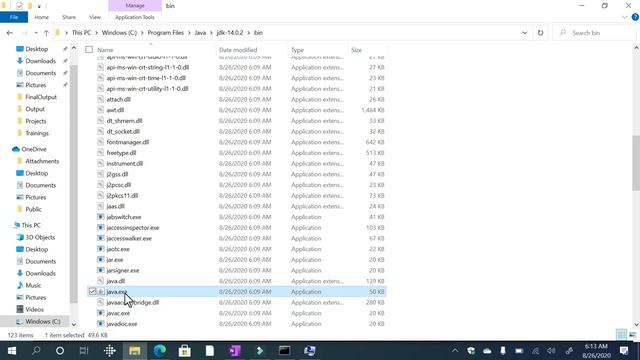Sort by Name column header
This screenshot has height=360, width=640.
click(105, 50)
